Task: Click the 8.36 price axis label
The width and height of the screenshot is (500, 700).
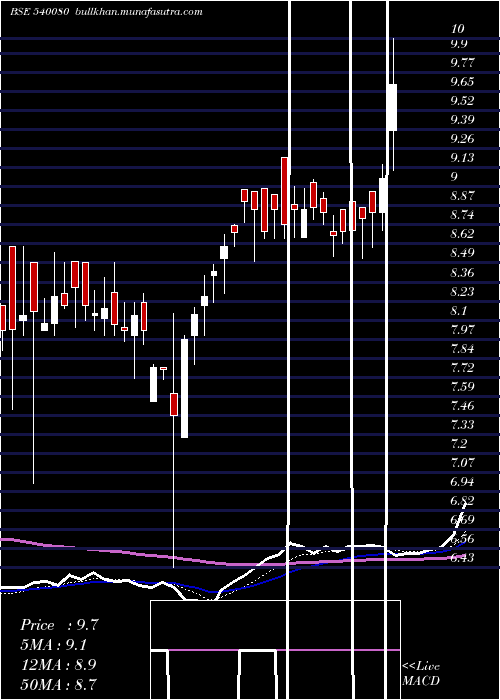Action: [462, 272]
